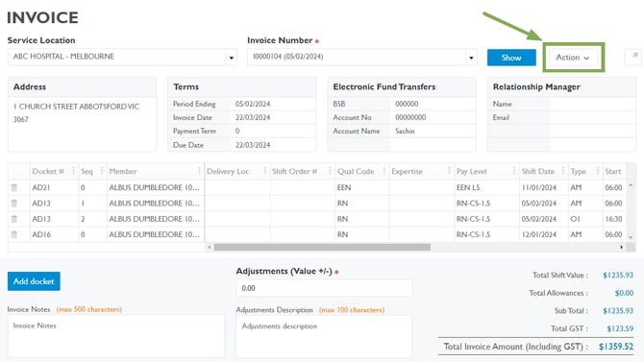Viewport: 644px width, 362px height.
Task: Open Qual Code column options menu
Action: [x=384, y=171]
